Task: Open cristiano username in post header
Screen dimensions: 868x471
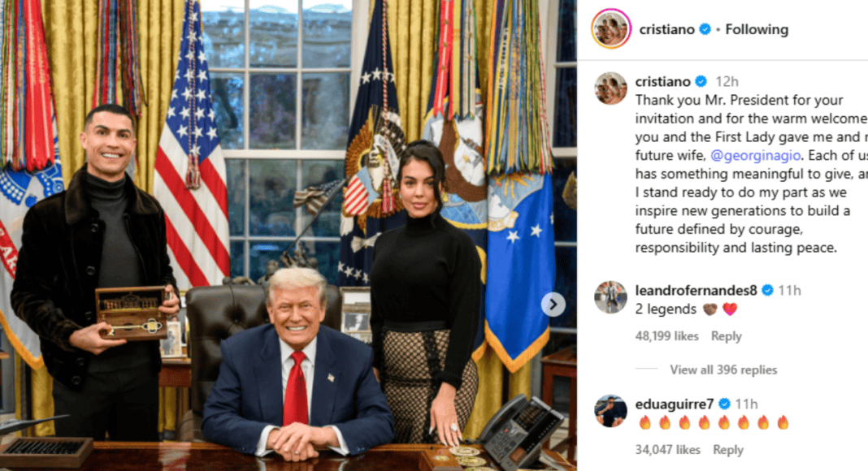Action: [x=667, y=29]
